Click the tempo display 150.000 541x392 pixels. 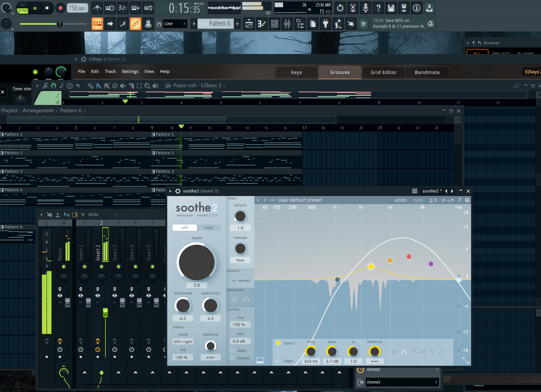[77, 8]
